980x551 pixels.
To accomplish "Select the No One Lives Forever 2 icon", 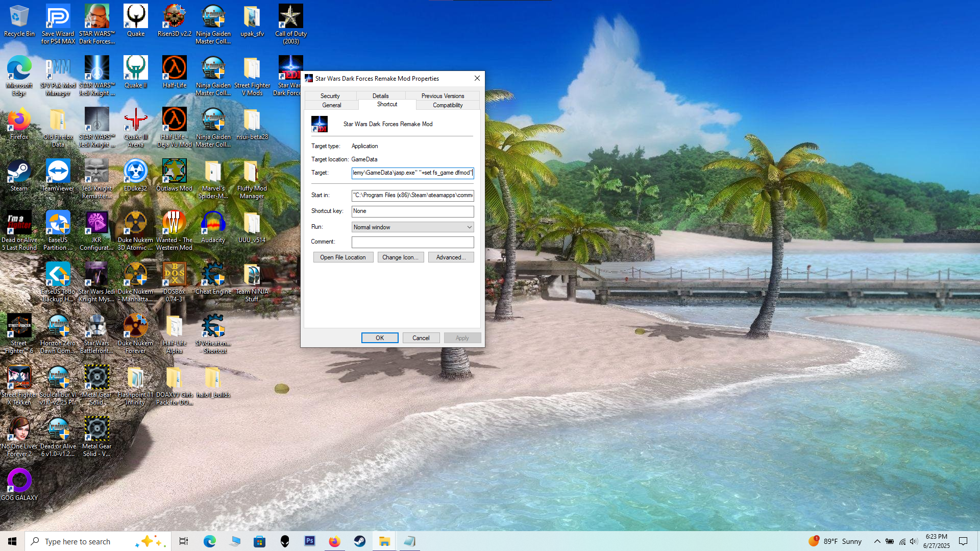I will pos(19,437).
